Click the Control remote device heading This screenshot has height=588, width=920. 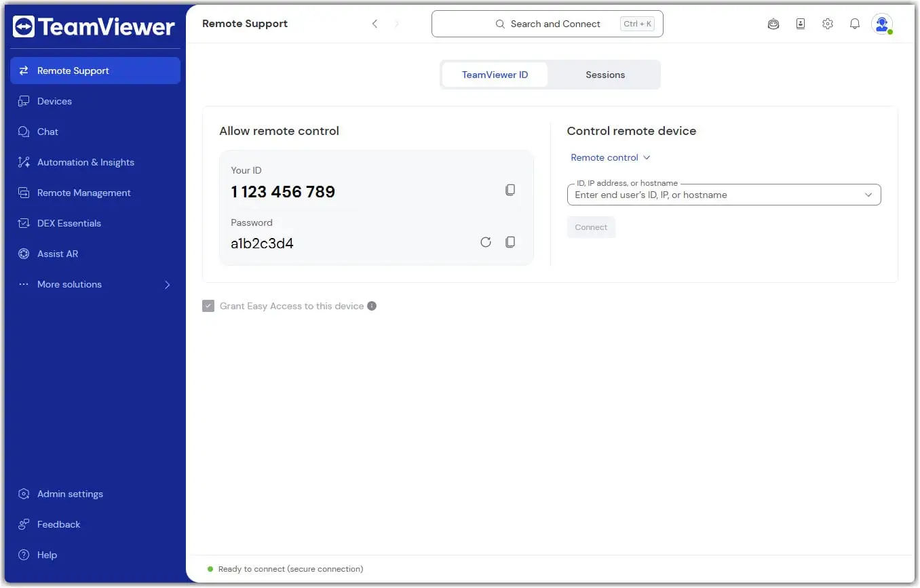pyautogui.click(x=632, y=131)
